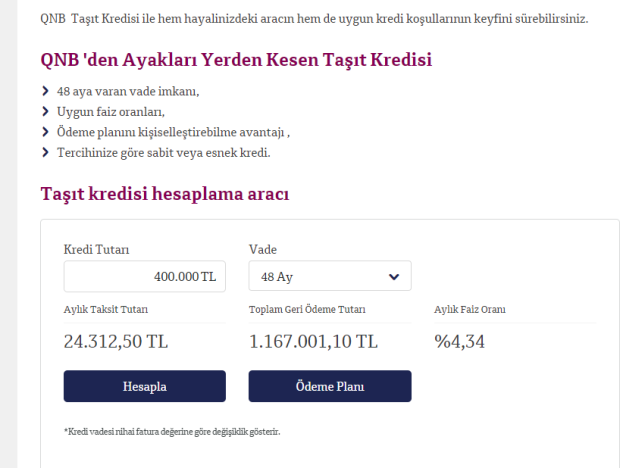Click the Hesapla button
The image size is (620, 468).
click(145, 386)
